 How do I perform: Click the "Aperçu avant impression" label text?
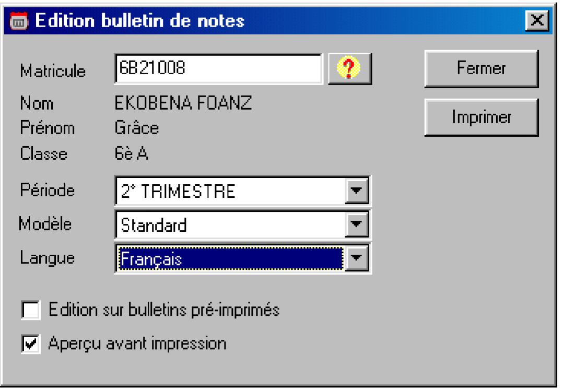[137, 344]
